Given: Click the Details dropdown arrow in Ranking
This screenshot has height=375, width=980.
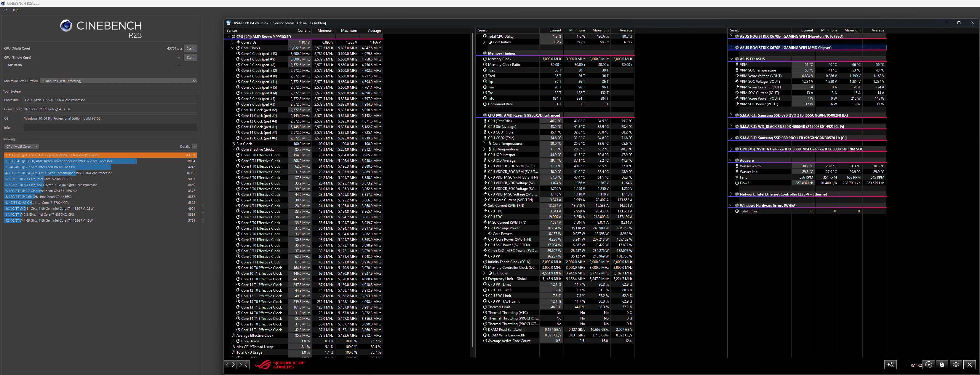Looking at the screenshot, I should pos(194,147).
